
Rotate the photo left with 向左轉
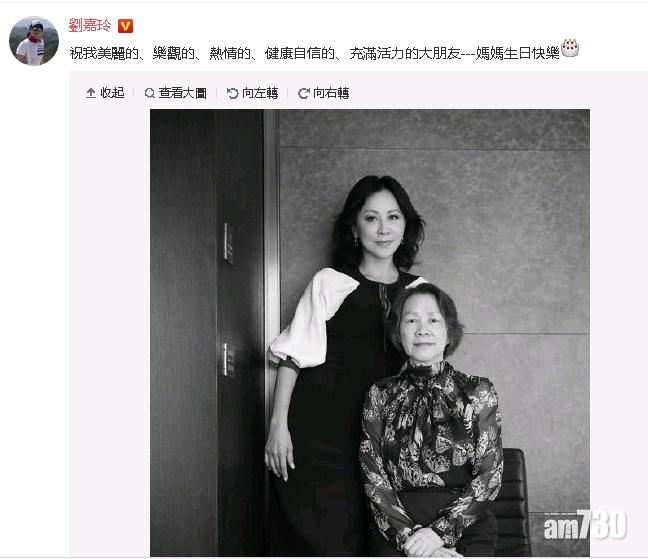pyautogui.click(x=260, y=93)
